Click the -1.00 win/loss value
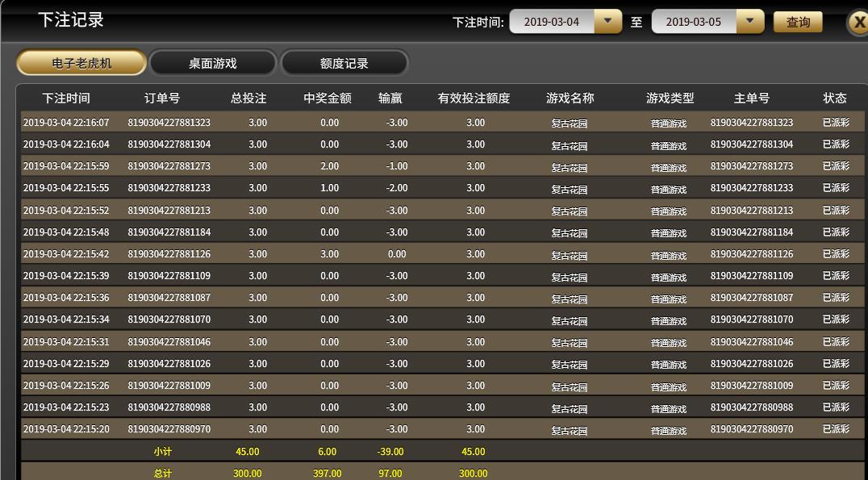The height and width of the screenshot is (480, 868). pos(396,165)
